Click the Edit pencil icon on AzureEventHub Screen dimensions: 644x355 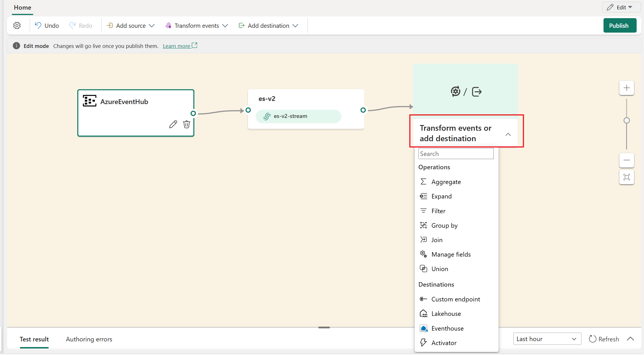[172, 124]
